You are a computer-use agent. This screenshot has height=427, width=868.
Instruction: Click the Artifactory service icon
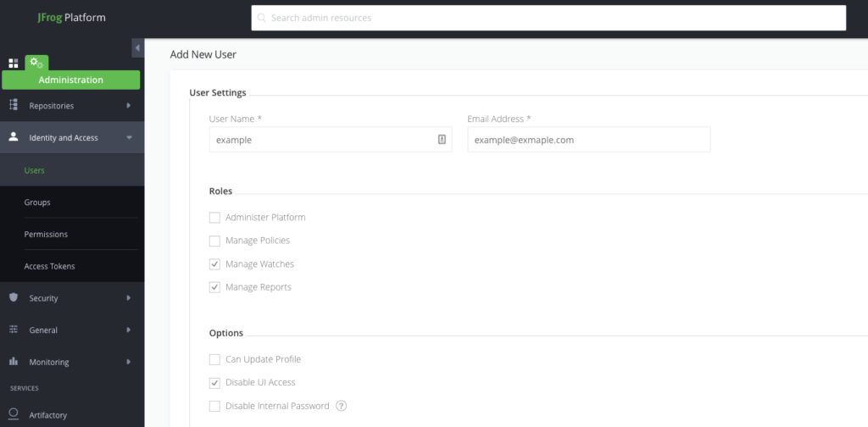(x=13, y=414)
